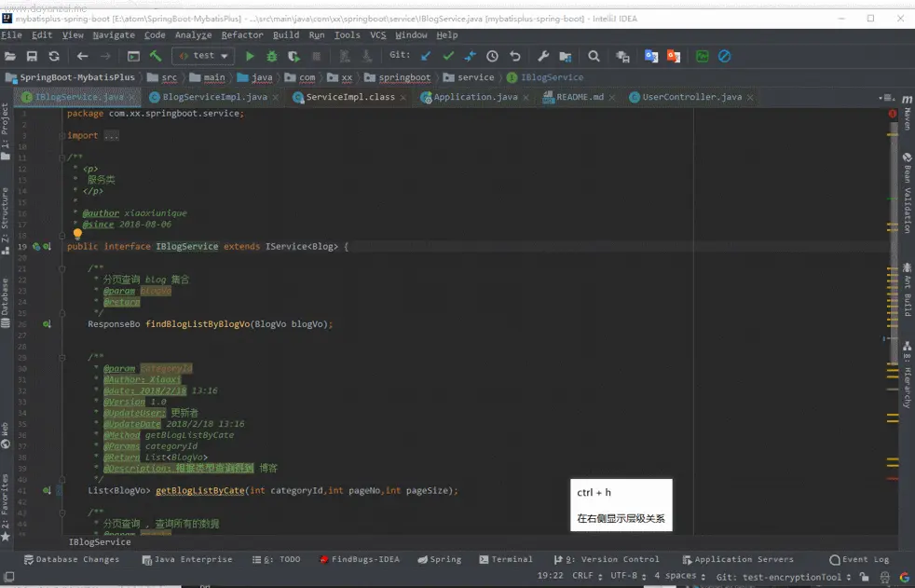Close the README.md editor tab
The height and width of the screenshot is (588, 915).
[x=611, y=98]
